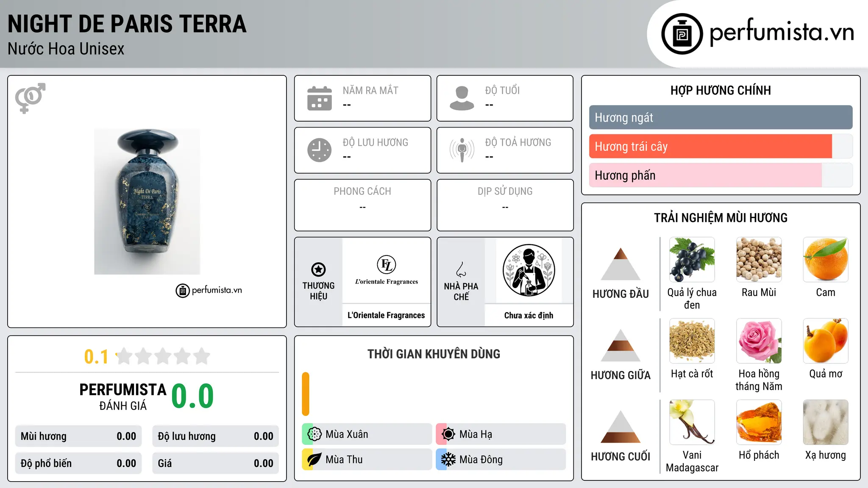This screenshot has width=868, height=488.
Task: Click the amber note image
Action: point(759,422)
